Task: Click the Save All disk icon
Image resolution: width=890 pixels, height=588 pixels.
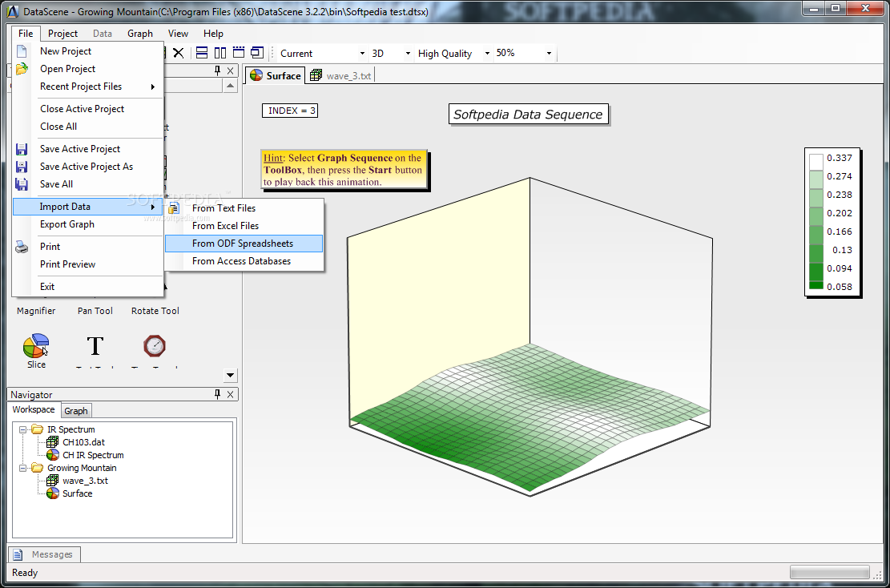Action: tap(22, 184)
